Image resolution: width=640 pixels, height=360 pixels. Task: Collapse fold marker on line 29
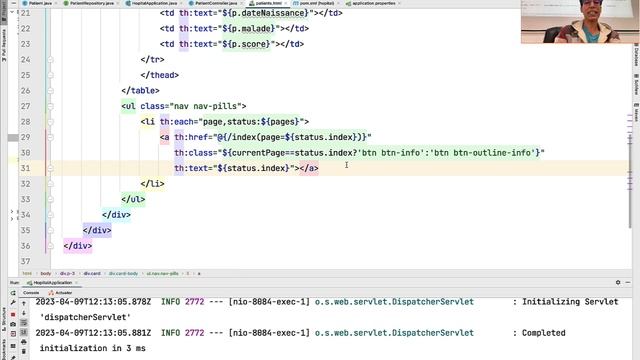(51, 137)
